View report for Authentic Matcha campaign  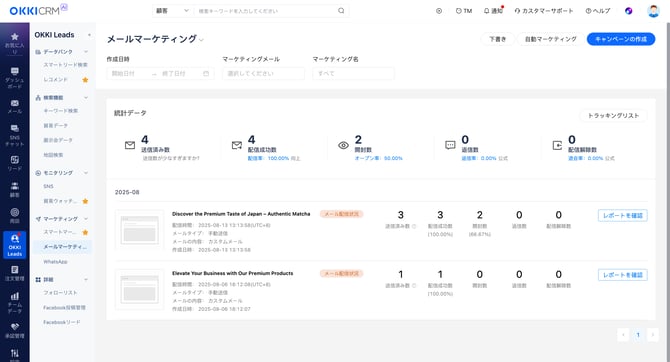coord(623,215)
